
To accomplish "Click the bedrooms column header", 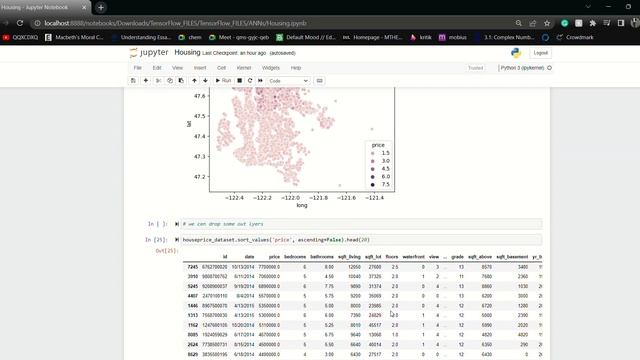I will click(x=295, y=257).
